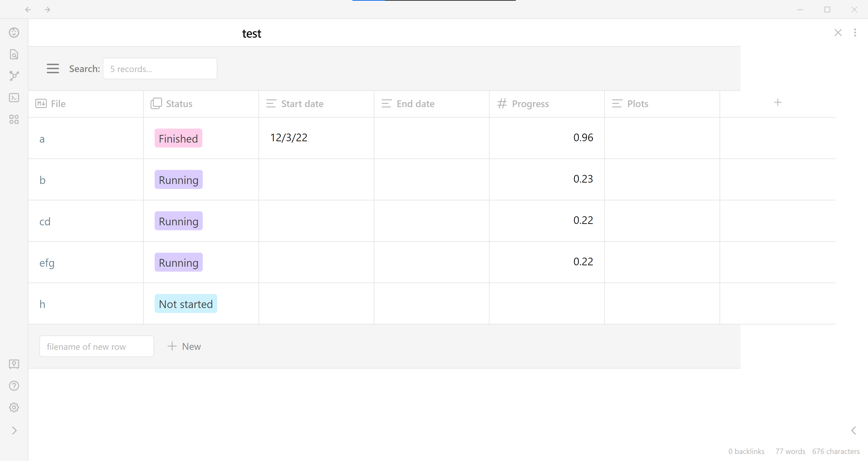Click the Not started status tag
The width and height of the screenshot is (868, 461).
point(186,304)
